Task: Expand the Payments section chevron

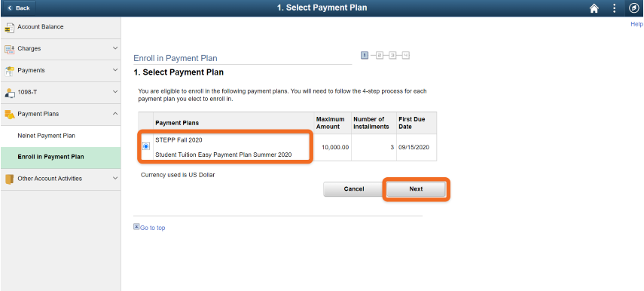Action: (x=115, y=70)
